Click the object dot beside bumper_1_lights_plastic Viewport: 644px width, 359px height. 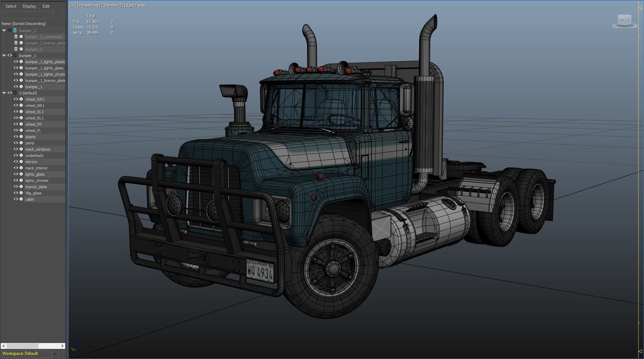(21, 62)
